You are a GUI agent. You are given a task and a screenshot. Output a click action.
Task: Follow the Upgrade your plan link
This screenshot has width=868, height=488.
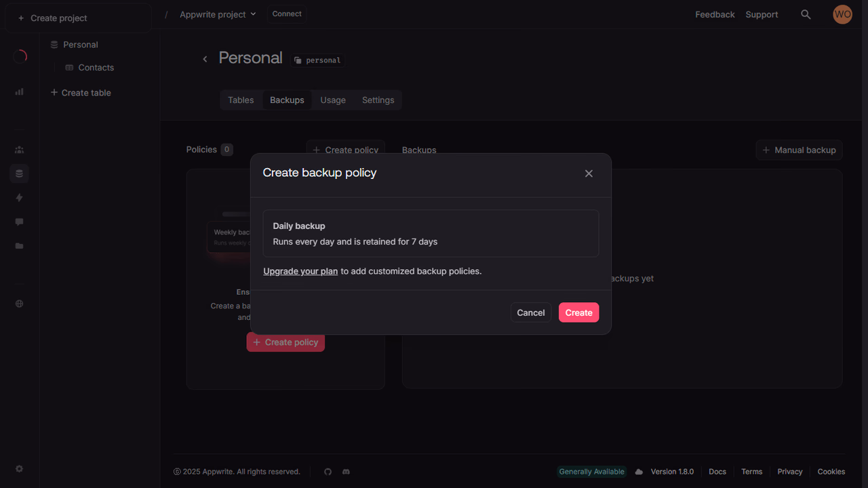pos(300,271)
